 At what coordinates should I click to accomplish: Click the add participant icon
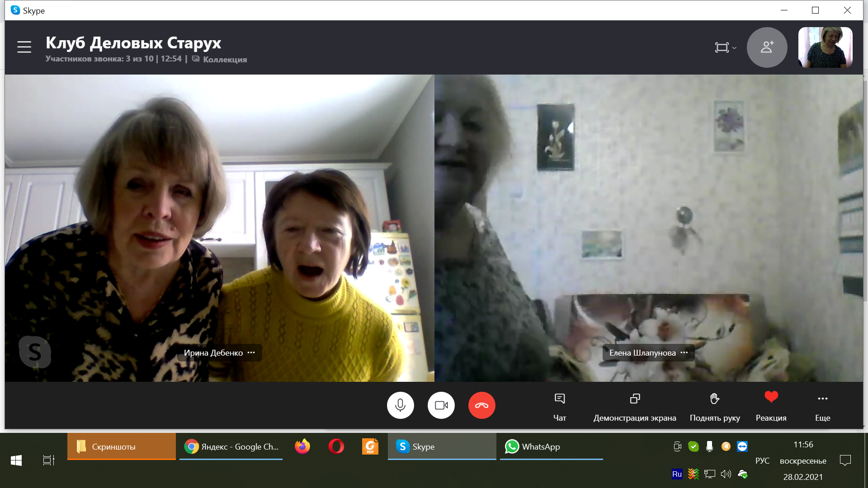tap(767, 47)
